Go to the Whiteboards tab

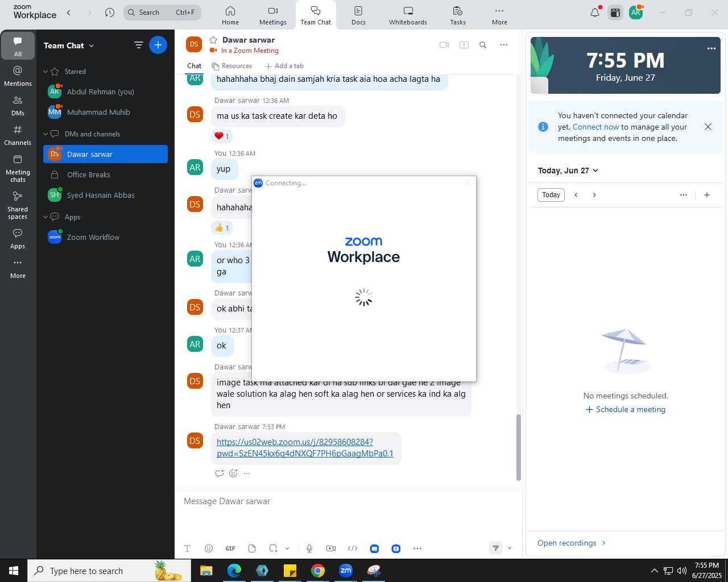pos(408,15)
